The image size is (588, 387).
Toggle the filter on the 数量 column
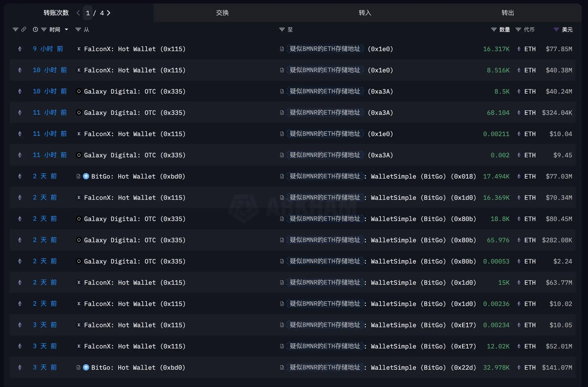[x=494, y=29]
